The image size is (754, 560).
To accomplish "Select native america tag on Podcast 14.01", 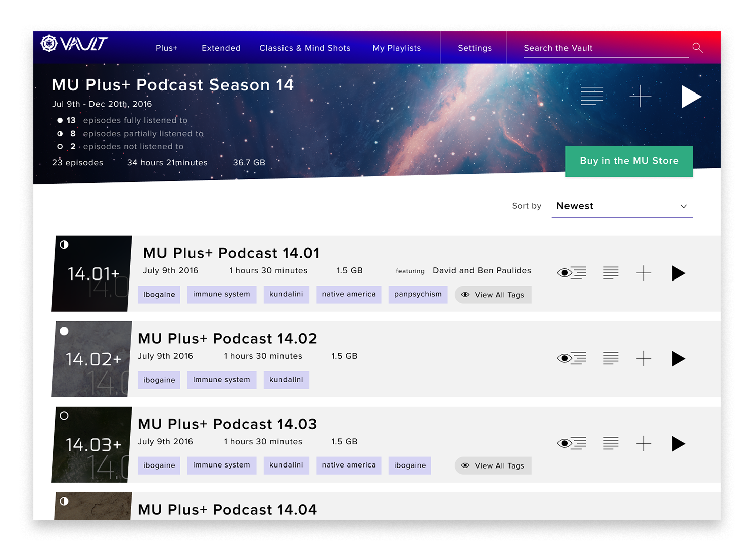I will [x=349, y=294].
